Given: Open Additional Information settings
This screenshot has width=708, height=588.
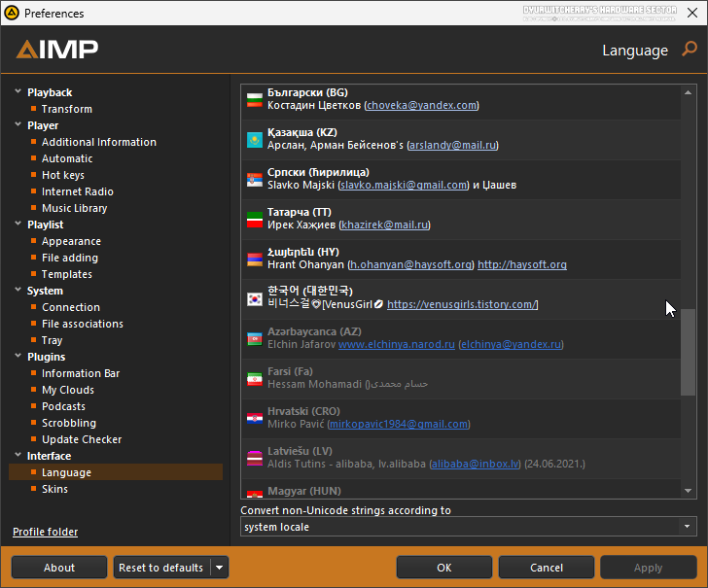Looking at the screenshot, I should [99, 142].
